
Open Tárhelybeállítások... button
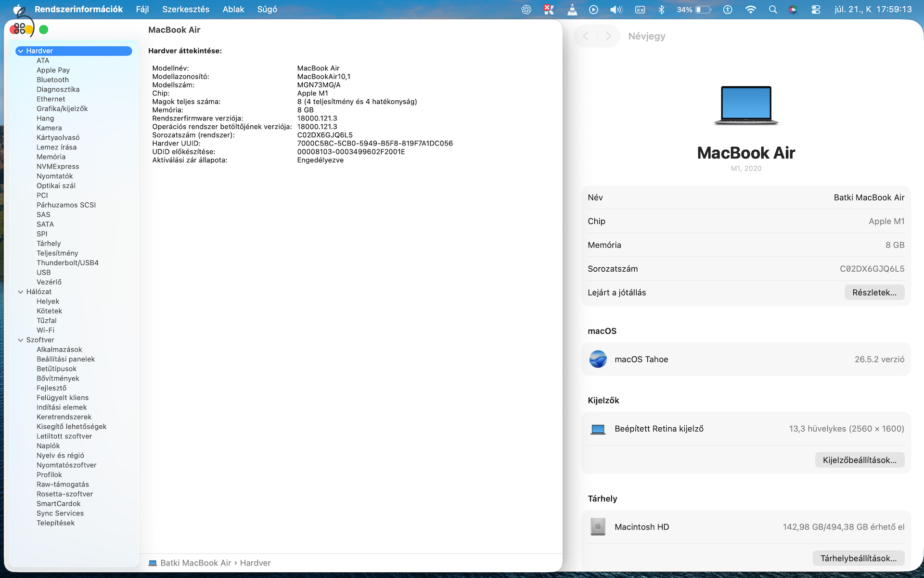[x=859, y=558]
